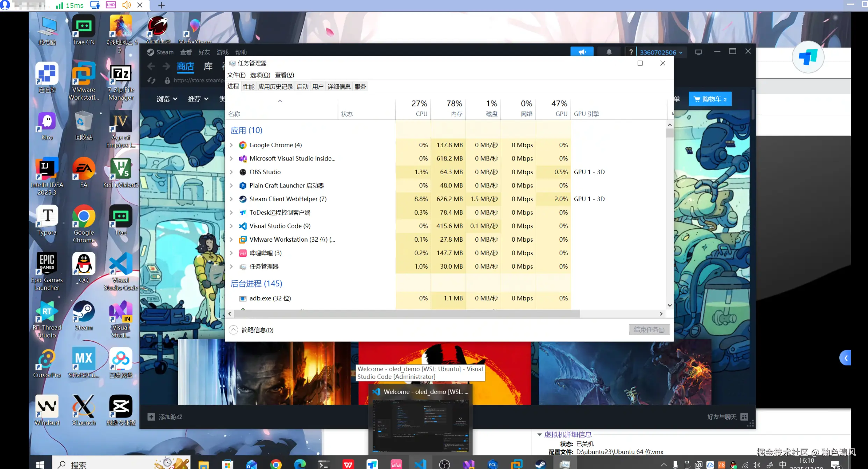The image size is (868, 469).
Task: Expand the Google Chrome process group
Action: coord(231,145)
